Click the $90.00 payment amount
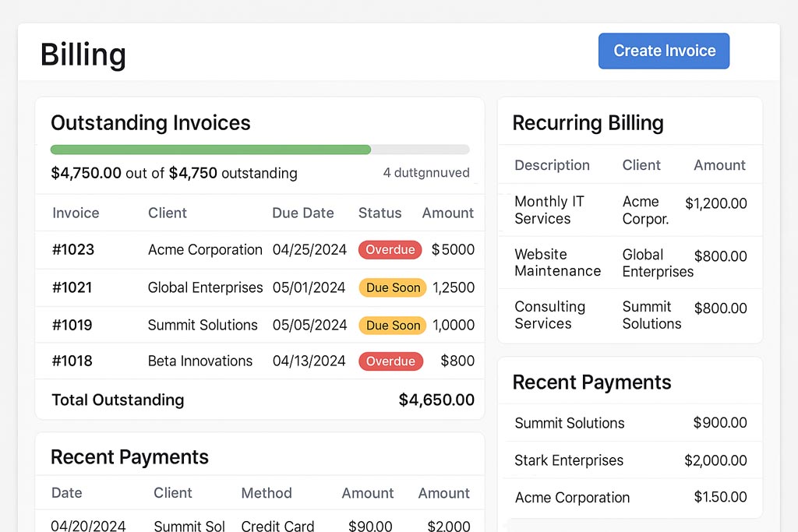This screenshot has height=532, width=798. click(x=370, y=526)
